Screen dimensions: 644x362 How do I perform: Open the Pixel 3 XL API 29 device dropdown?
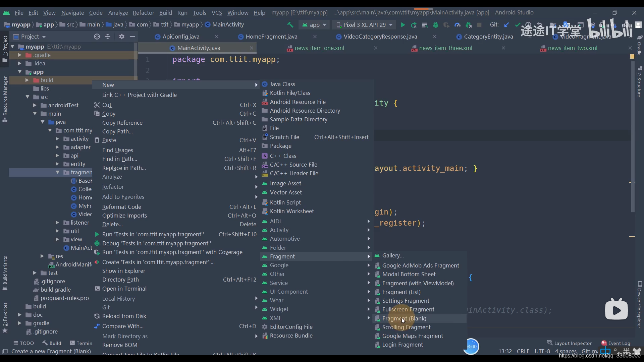(365, 25)
